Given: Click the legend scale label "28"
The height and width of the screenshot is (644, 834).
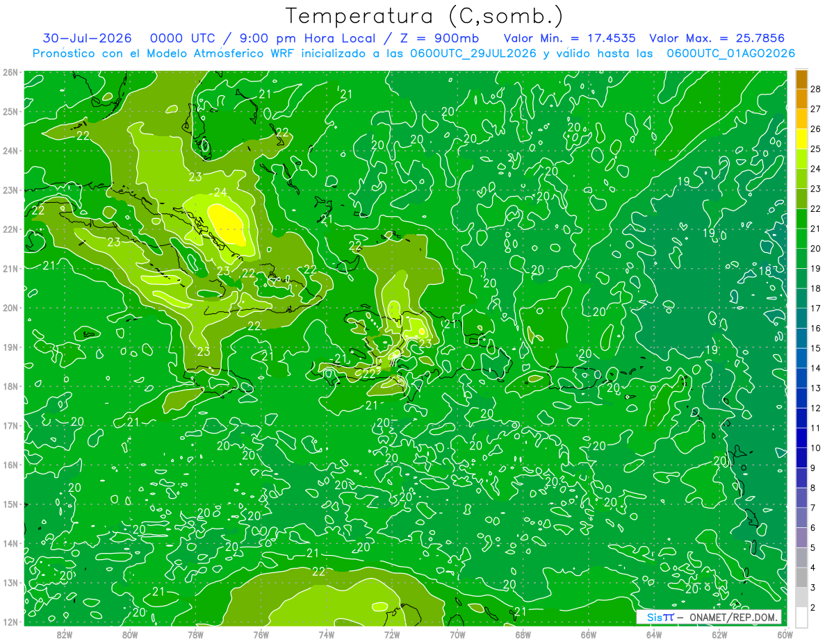Looking at the screenshot, I should 816,89.
